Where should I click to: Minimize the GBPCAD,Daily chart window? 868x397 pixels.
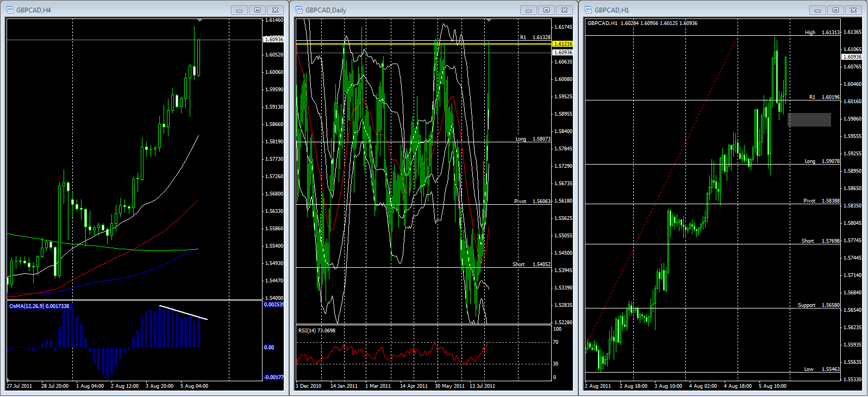(x=528, y=10)
